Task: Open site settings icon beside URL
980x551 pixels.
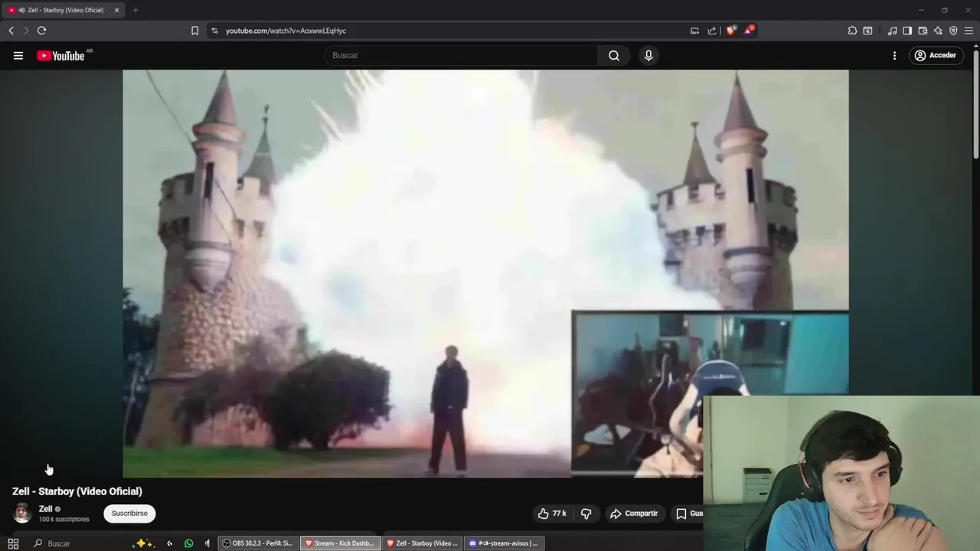Action: [x=214, y=31]
